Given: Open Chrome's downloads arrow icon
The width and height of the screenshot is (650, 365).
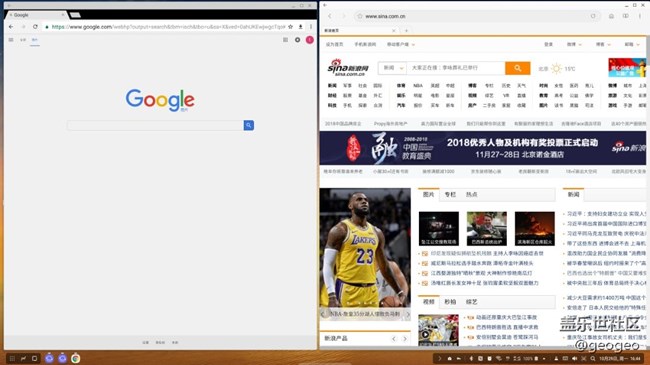Looking at the screenshot, I should pyautogui.click(x=301, y=27).
